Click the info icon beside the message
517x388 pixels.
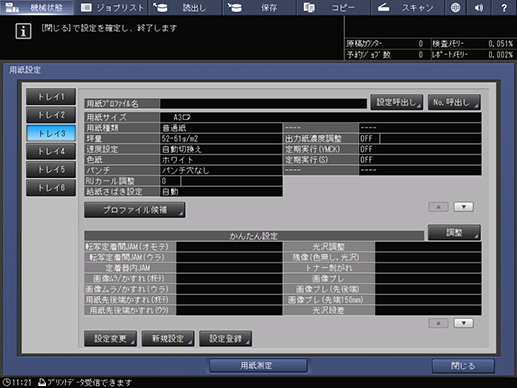pos(23,31)
